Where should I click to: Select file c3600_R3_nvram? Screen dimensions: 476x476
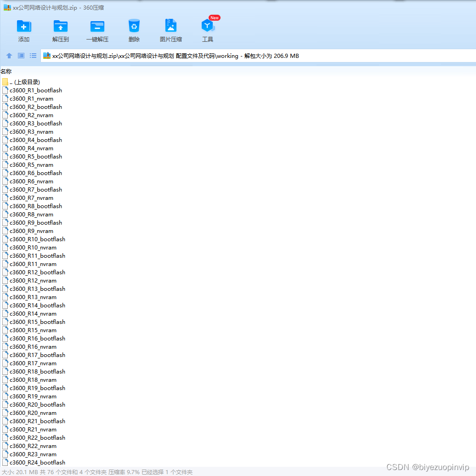click(x=28, y=132)
